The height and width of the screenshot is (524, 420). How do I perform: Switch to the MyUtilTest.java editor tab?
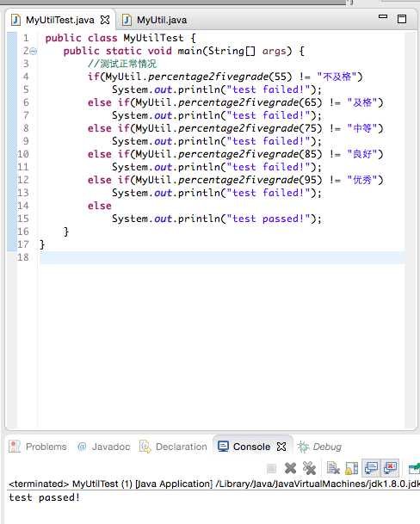(x=60, y=20)
